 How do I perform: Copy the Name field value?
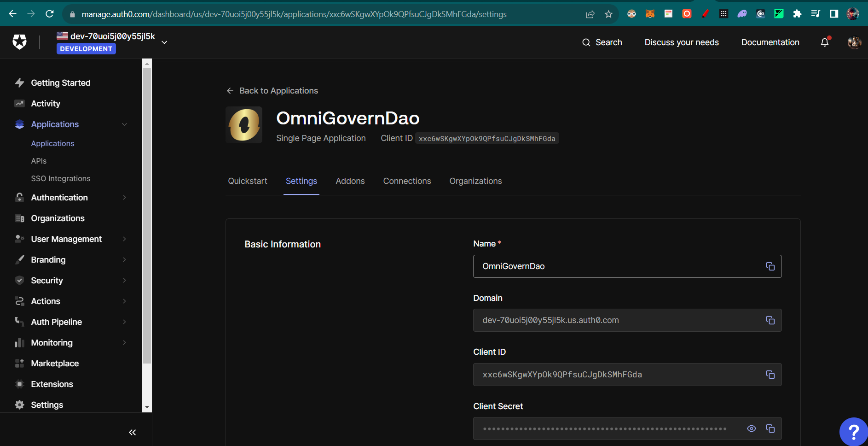[x=770, y=266]
